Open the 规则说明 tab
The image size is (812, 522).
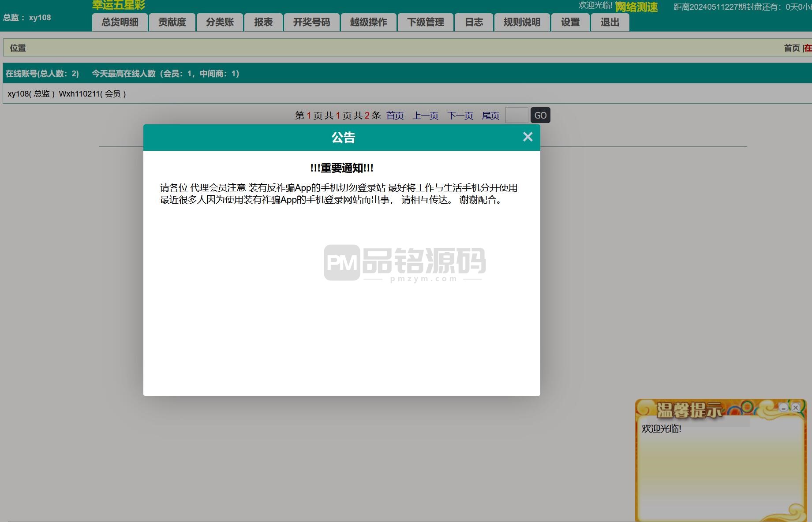[x=522, y=22]
